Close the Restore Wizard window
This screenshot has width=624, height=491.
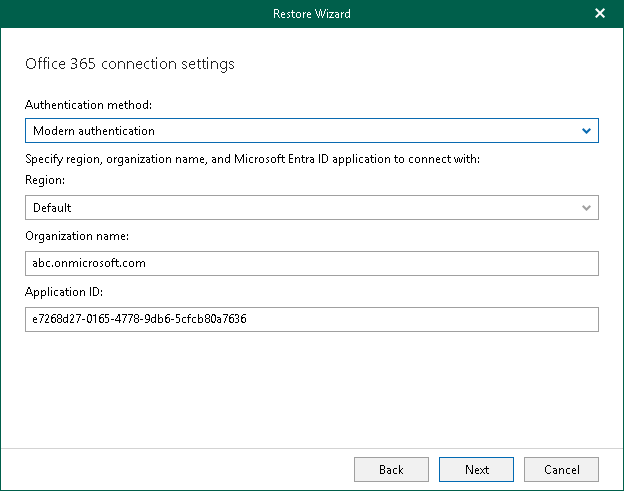pos(600,14)
